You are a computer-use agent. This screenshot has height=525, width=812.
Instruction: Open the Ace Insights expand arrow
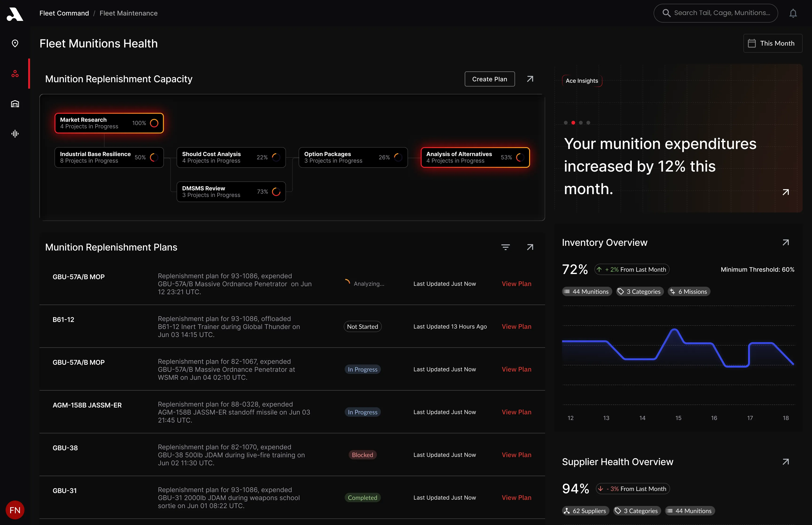pyautogui.click(x=786, y=192)
